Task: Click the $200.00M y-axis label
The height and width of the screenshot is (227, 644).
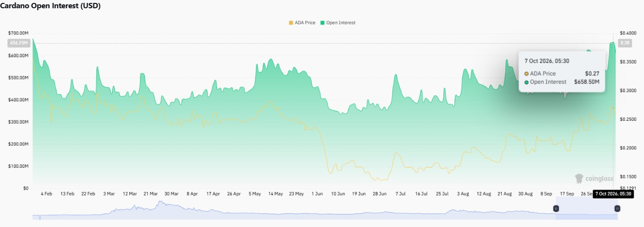Action: click(x=18, y=144)
